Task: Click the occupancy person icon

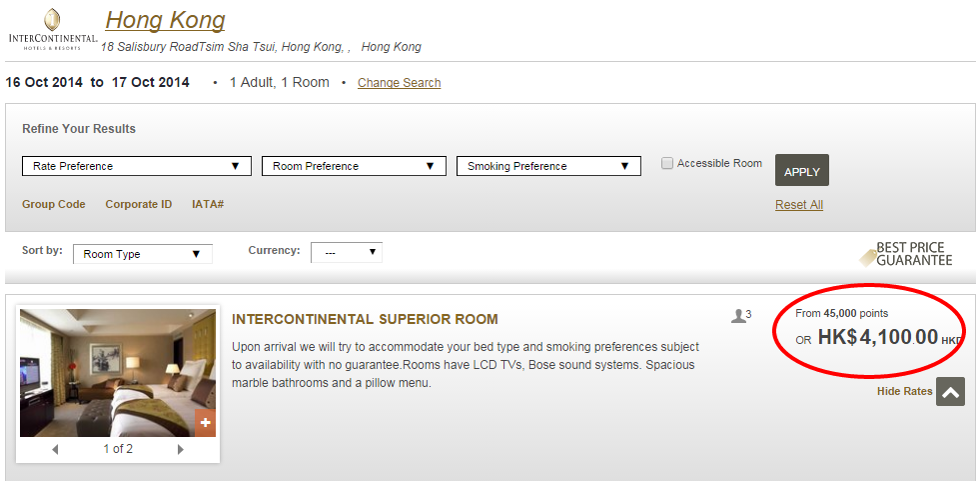Action: pos(740,316)
